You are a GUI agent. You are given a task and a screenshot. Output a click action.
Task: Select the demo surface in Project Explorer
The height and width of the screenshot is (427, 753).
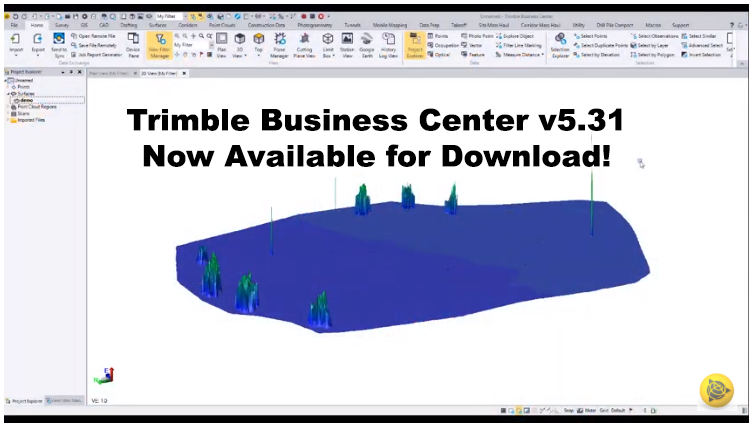tap(26, 100)
